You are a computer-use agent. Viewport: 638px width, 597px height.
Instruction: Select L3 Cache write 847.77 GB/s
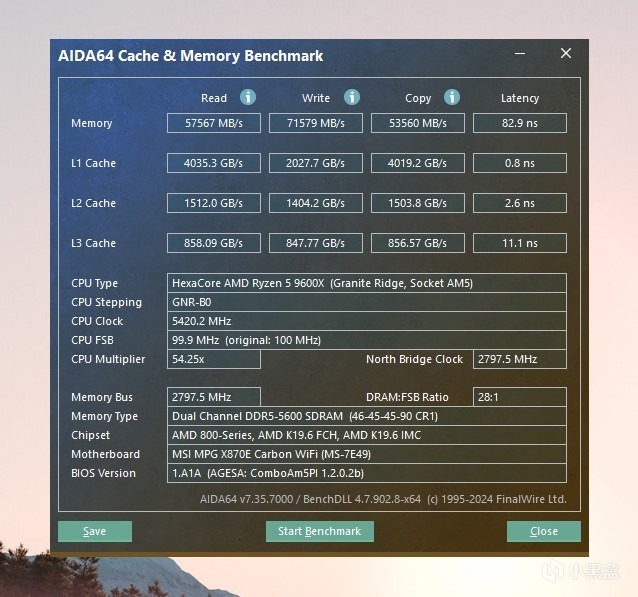point(316,243)
